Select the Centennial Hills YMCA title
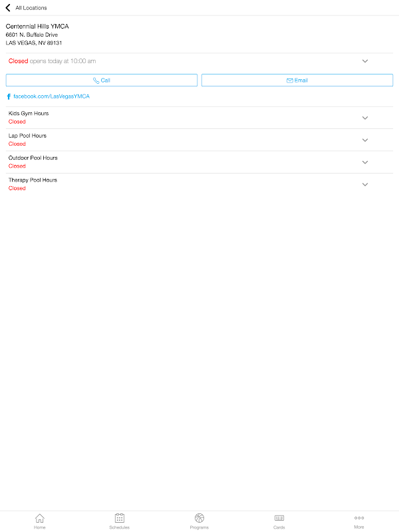This screenshot has height=532, width=399. point(37,26)
